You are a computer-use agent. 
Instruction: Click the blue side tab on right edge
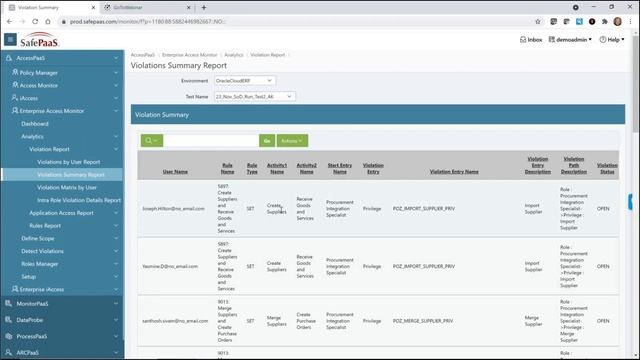[630, 202]
